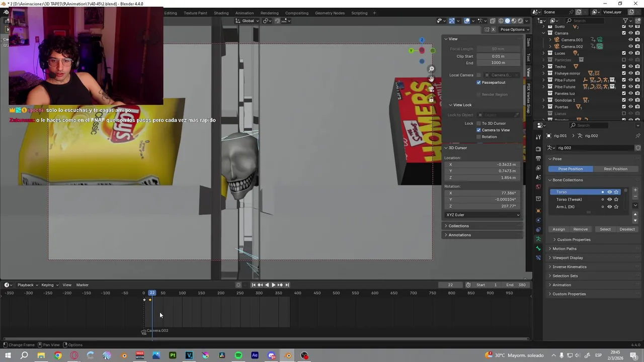Screen dimensions: 644x362
Task: Open the Armature data properties tab
Action: 538,239
